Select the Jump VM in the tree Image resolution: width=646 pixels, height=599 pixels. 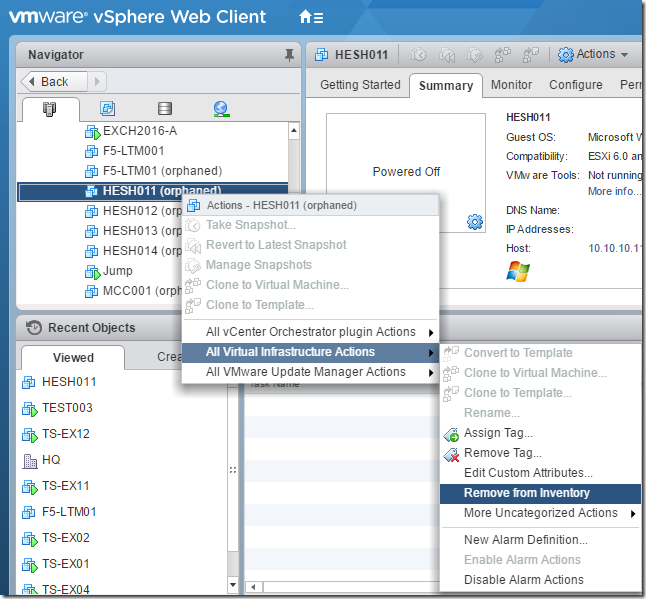(117, 271)
